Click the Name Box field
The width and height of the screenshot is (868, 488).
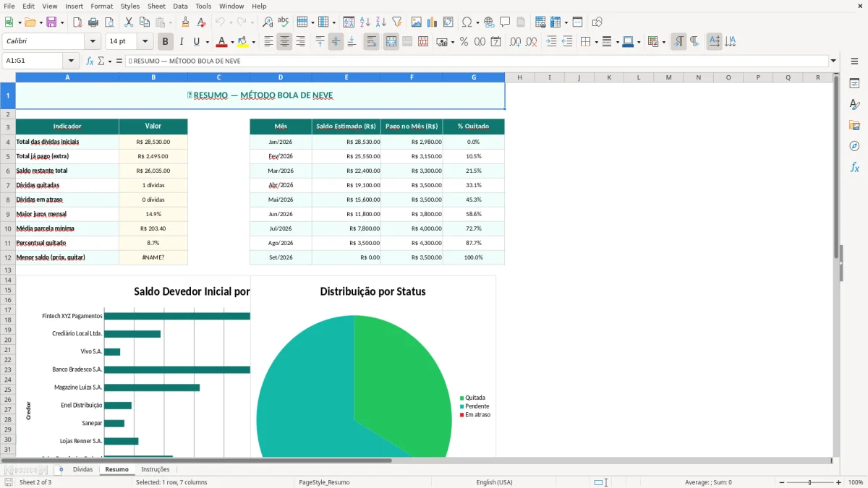coord(33,61)
